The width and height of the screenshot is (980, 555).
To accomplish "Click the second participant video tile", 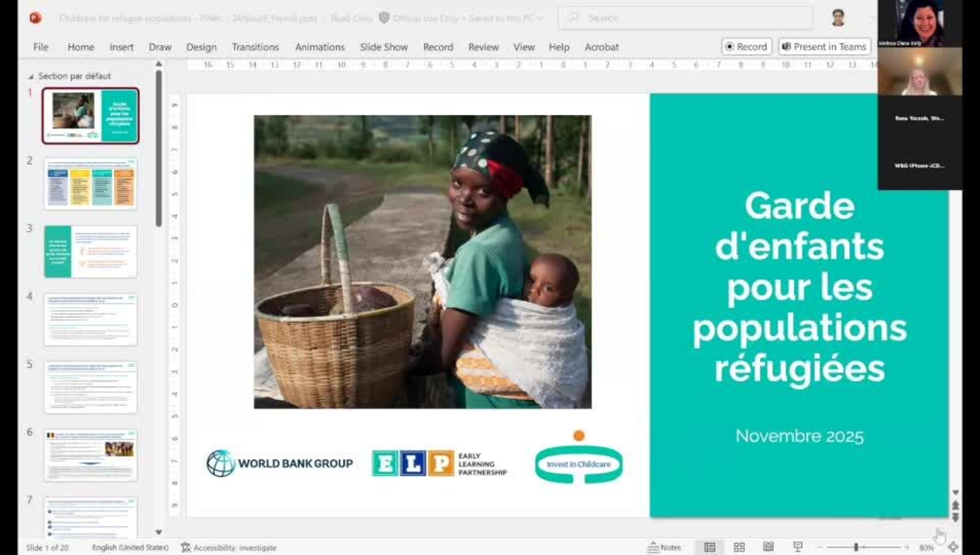I will click(x=920, y=71).
